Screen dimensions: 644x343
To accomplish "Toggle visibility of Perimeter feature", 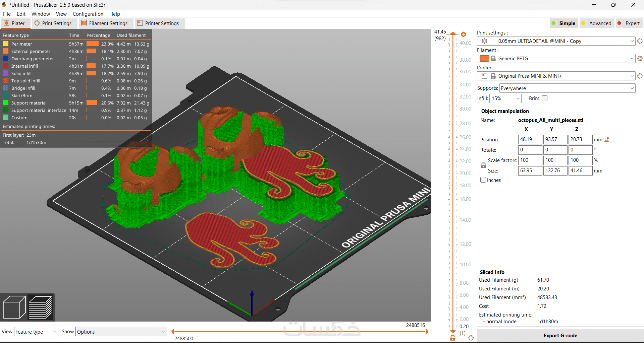I will [6, 44].
